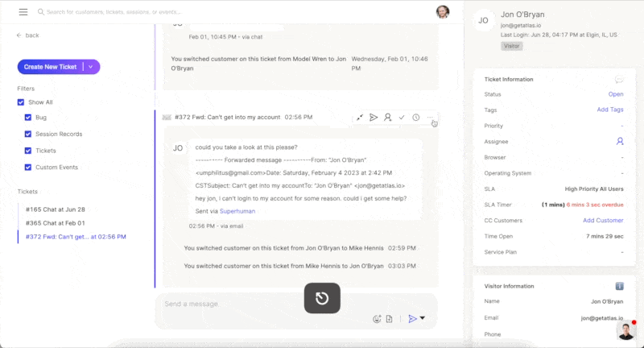Click the Assignee person icon

click(620, 141)
